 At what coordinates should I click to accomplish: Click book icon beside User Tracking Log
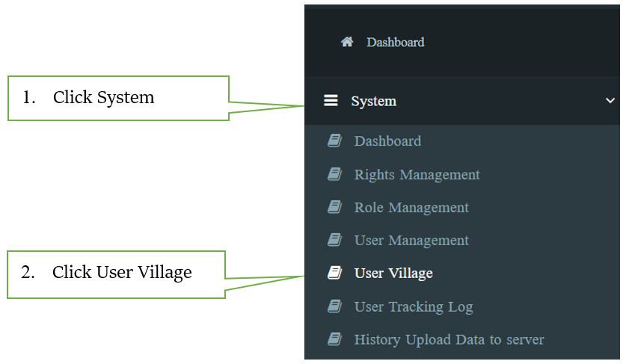pos(334,306)
